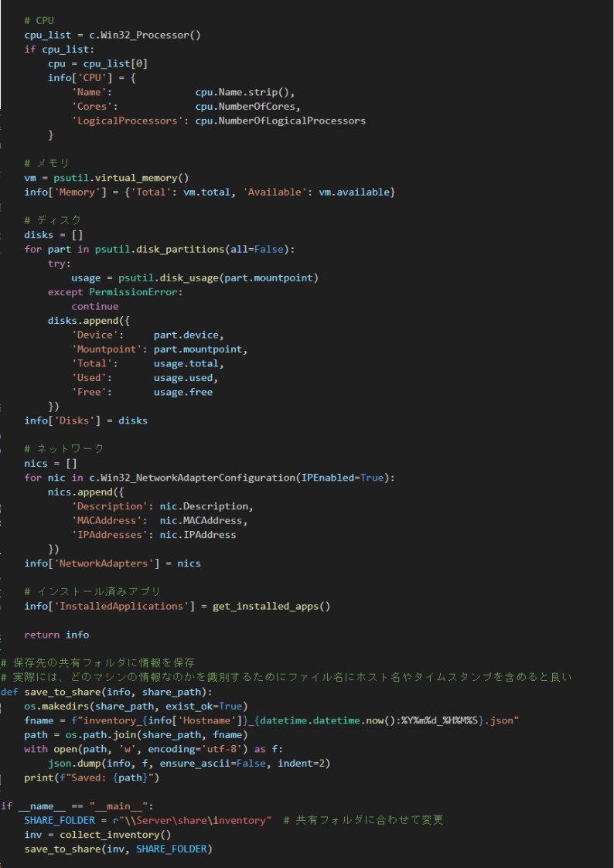Click the '# 共有フォルダに合わせて変更' comment
Image resolution: width=614 pixels, height=868 pixels.
363,820
